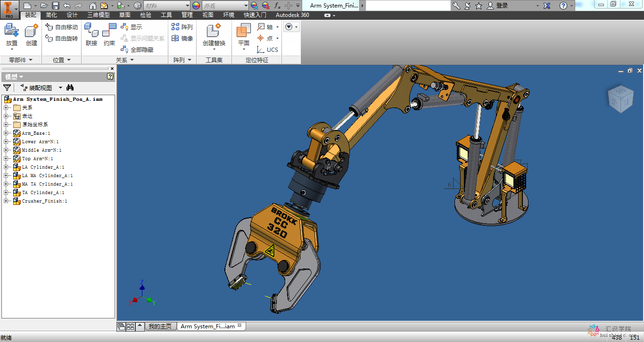This screenshot has width=644, height=342.
Task: Click the UCS tool
Action: tap(267, 50)
